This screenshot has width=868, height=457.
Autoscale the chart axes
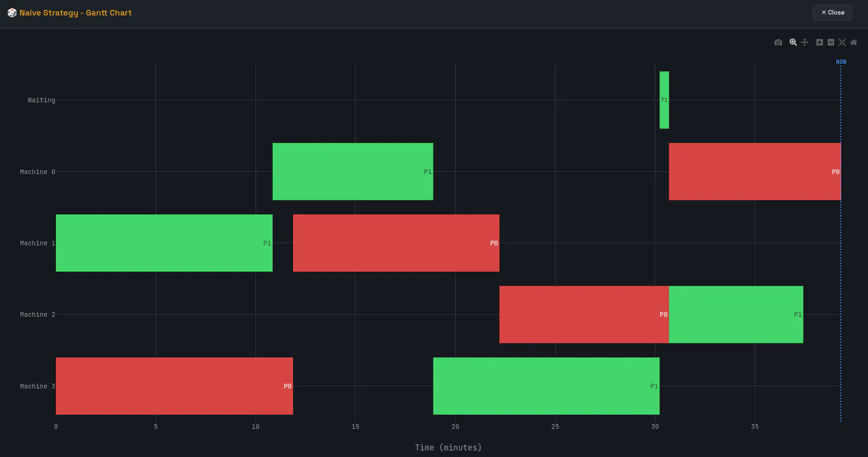[842, 42]
